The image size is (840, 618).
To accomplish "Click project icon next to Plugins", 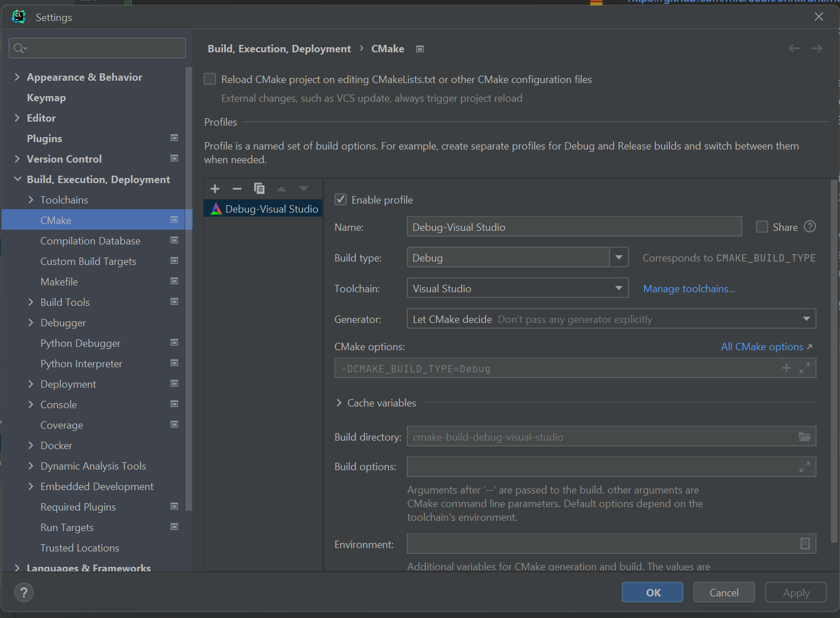I will click(175, 138).
